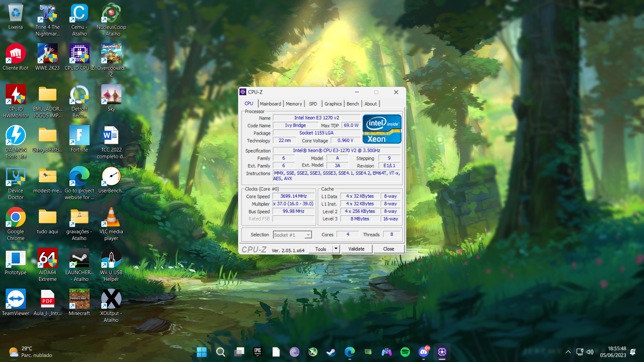
Task: Select the gravações Atalho folder shortcut
Action: tap(79, 225)
